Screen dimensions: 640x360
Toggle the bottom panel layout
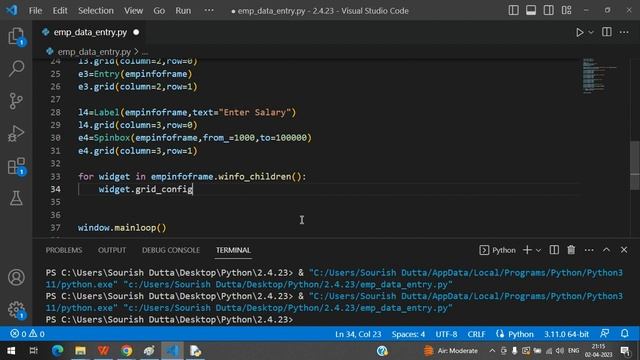[531, 11]
